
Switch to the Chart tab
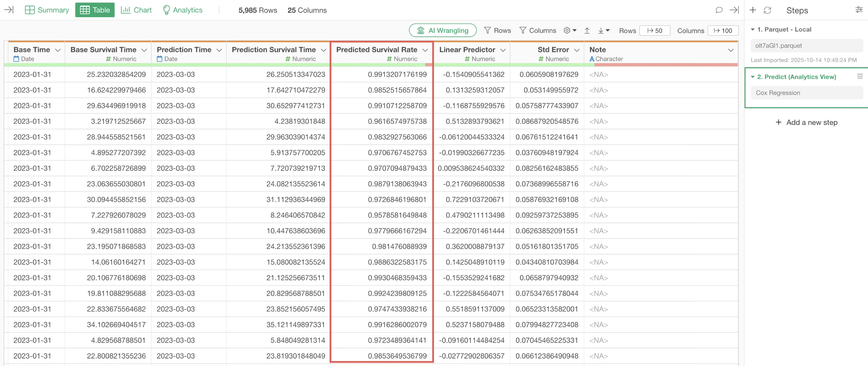tap(136, 10)
